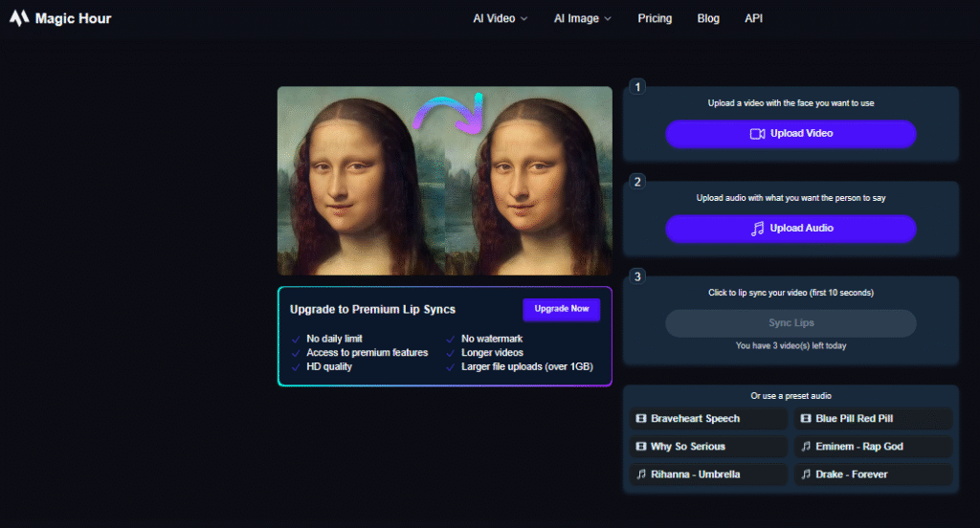
Task: Click Upgrade Now button
Action: [x=561, y=309]
